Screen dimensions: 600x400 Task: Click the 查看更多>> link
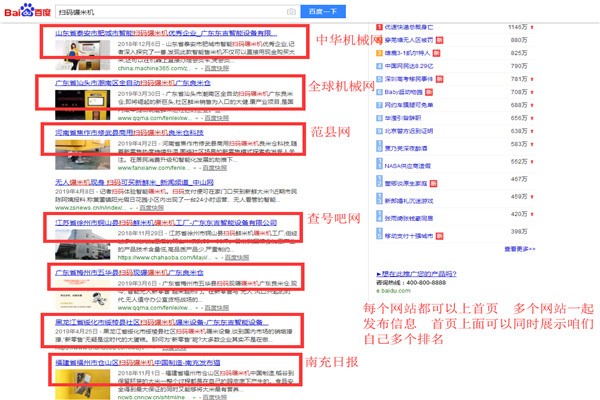[520, 249]
